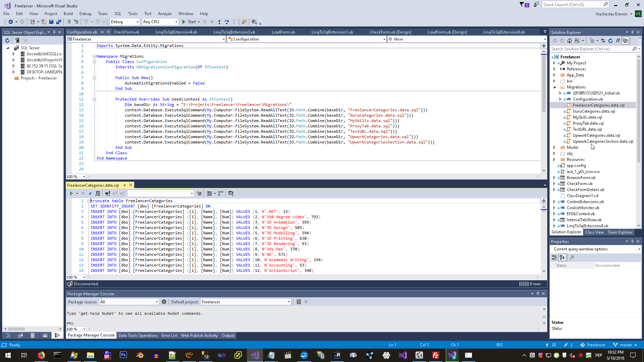
Task: Pin toggle for Configuration.vb tab
Action: tap(102, 32)
